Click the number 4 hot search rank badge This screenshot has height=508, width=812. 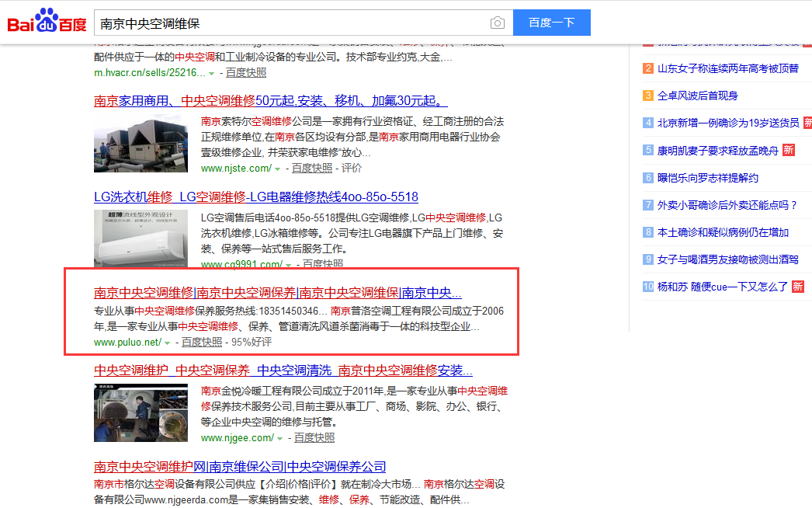tap(648, 123)
